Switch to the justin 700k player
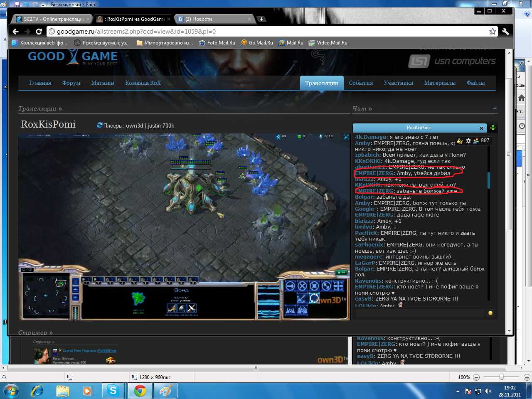Viewport: 532px width, 399px height. (161, 126)
